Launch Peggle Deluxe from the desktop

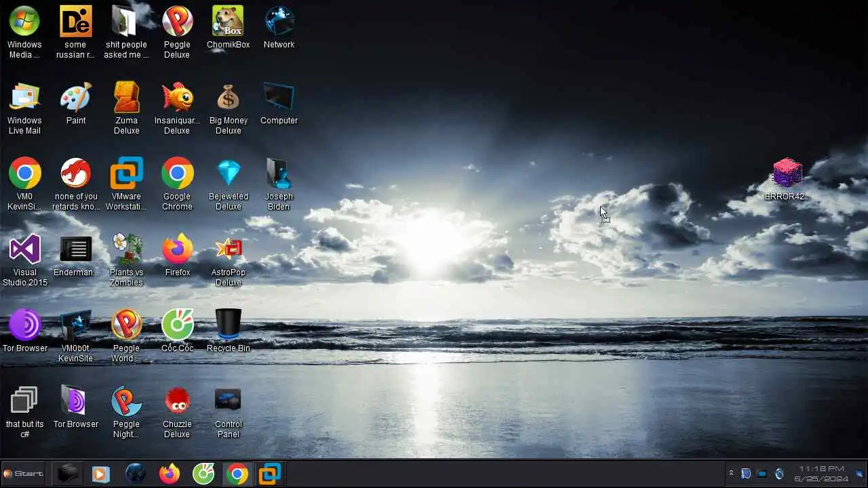177,32
